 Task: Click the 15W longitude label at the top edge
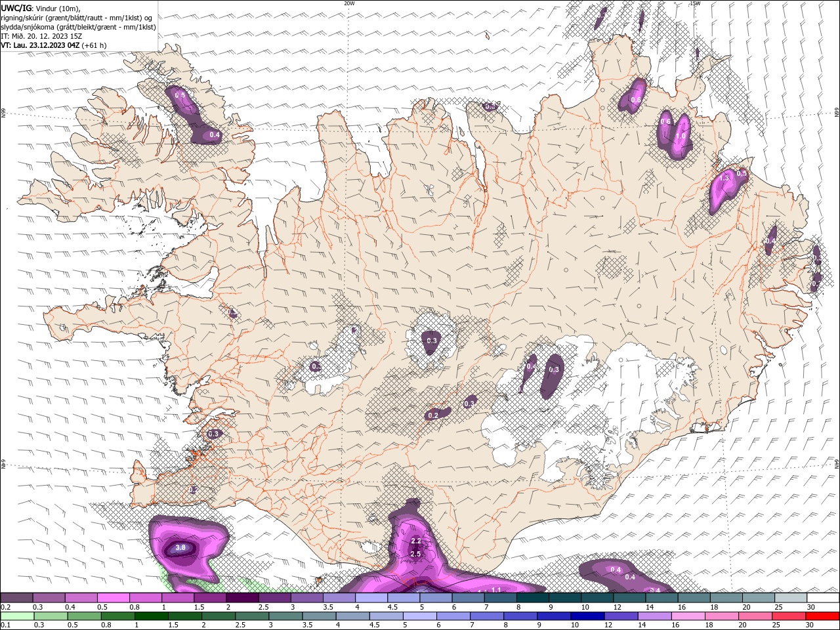point(694,3)
